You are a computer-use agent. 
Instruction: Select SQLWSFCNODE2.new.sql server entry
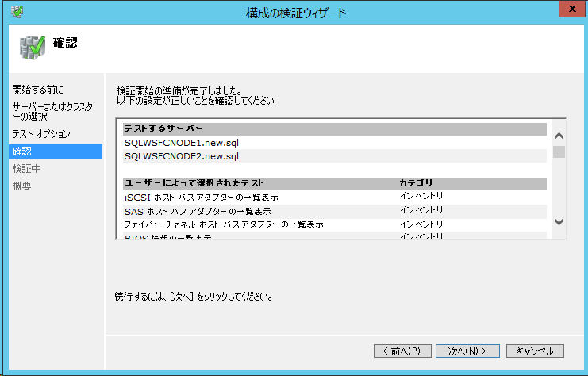[x=182, y=156]
